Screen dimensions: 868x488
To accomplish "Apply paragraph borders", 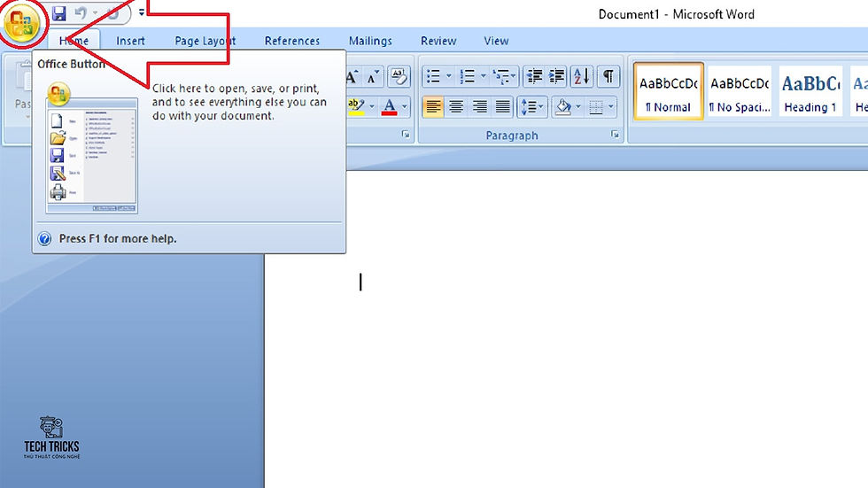I will (x=595, y=106).
